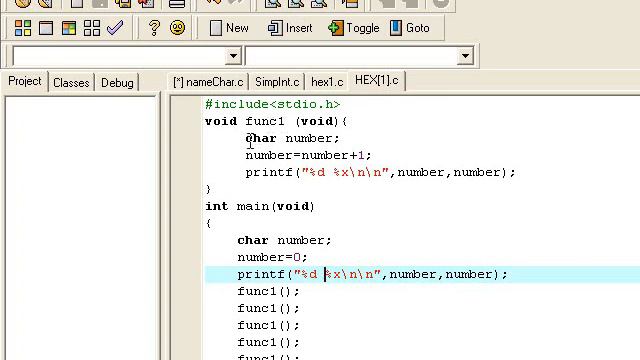Click the Run program window icon
The height and width of the screenshot is (360, 640).
[x=46, y=28]
